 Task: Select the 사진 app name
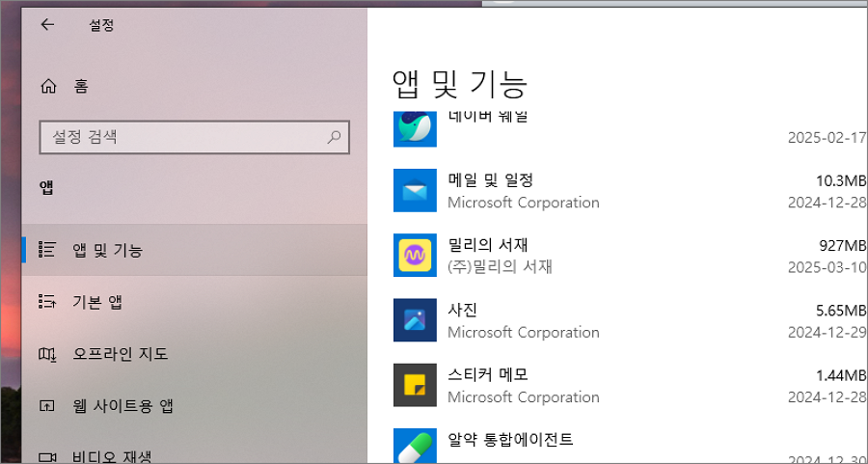point(462,310)
